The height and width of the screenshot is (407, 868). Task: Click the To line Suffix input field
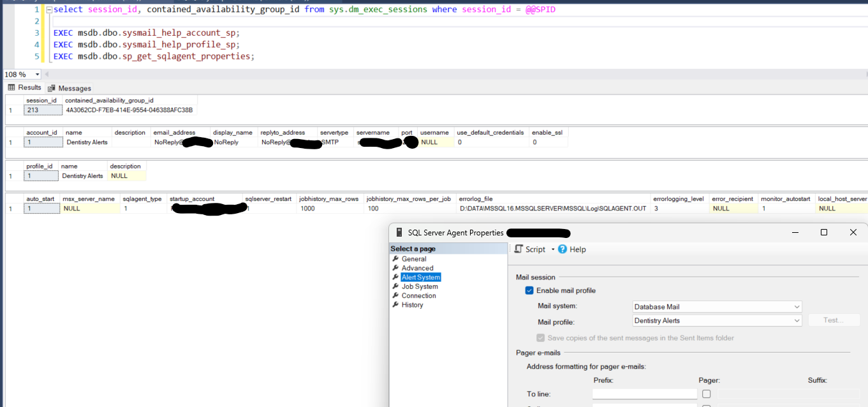click(788, 394)
